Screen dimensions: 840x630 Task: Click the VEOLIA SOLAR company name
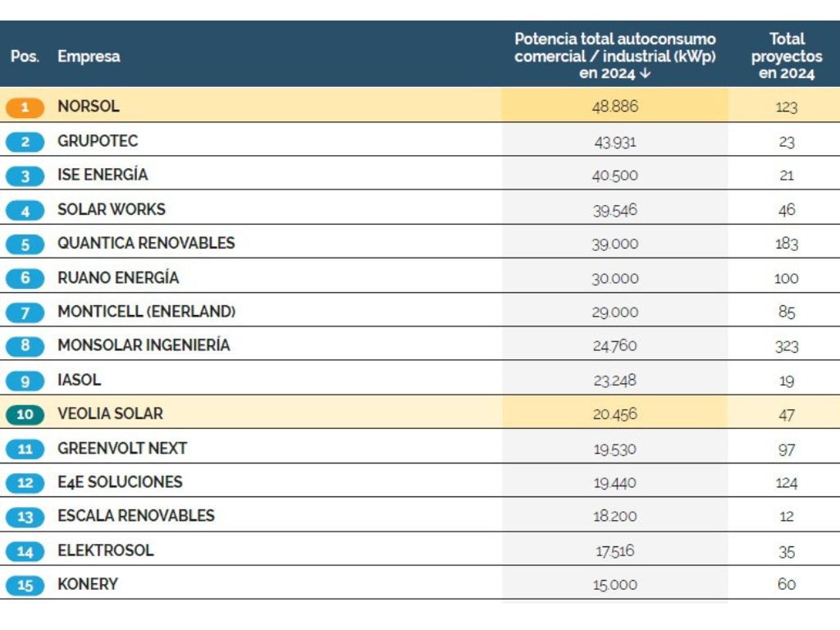tap(110, 413)
